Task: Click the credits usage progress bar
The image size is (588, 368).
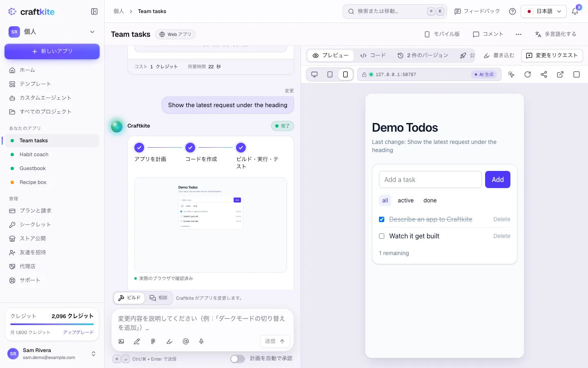Action: pos(52,324)
